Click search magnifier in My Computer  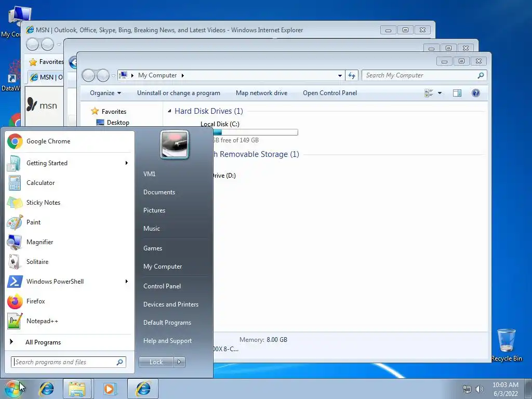[481, 75]
